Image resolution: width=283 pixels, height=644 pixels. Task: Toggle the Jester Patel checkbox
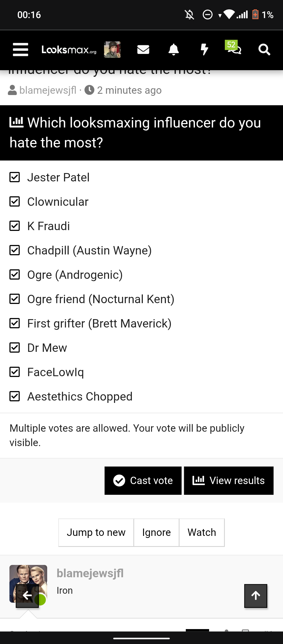coord(15,177)
